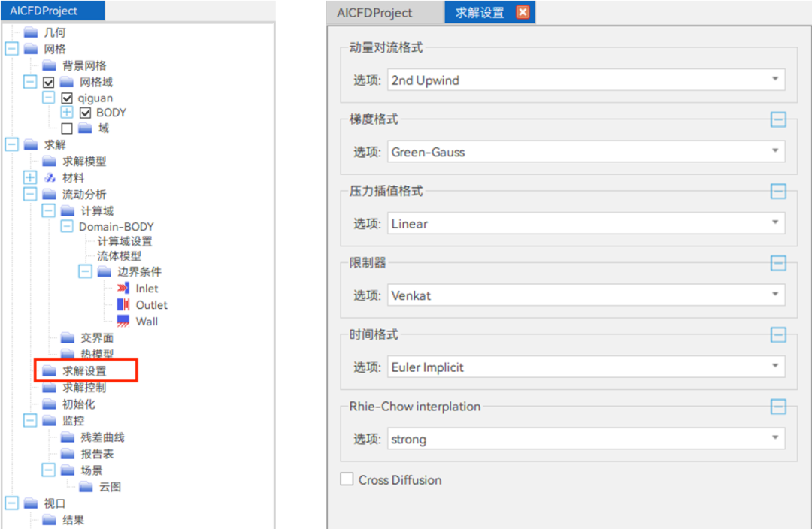
Task: Open the Rhie-Chow interpolation dropdown
Action: 775,439
